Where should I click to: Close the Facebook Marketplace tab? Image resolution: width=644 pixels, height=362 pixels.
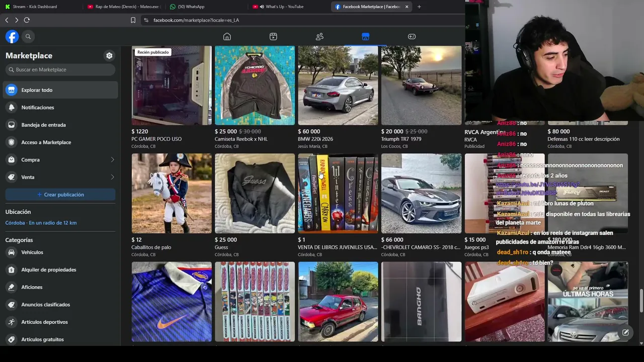coord(407,7)
